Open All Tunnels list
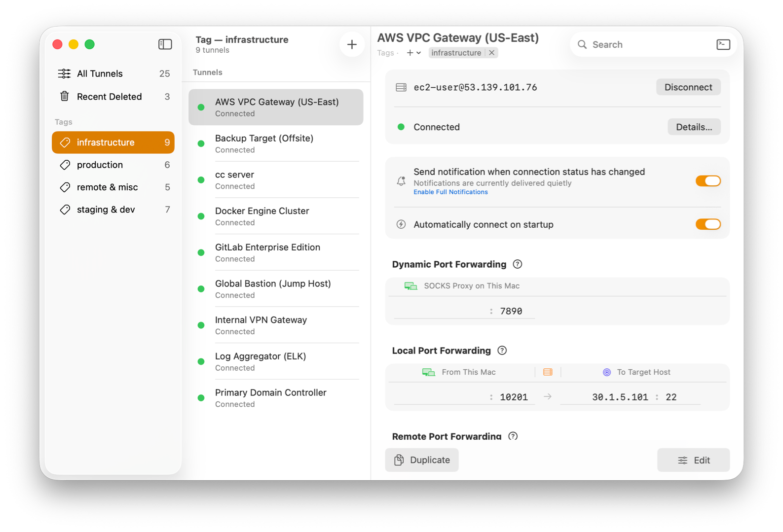 pyautogui.click(x=113, y=73)
